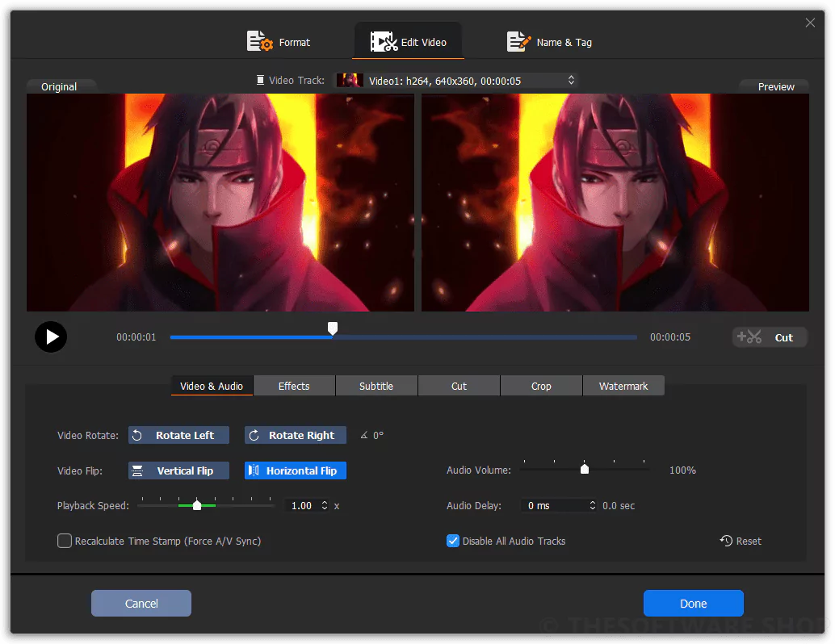Enable Recalculate Time Stamp (Force A/V Sync)
Image resolution: width=835 pixels, height=644 pixels.
click(65, 541)
